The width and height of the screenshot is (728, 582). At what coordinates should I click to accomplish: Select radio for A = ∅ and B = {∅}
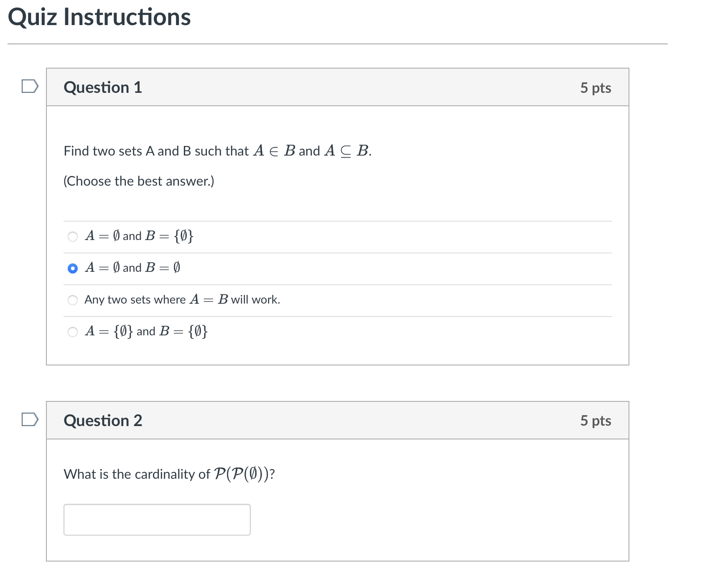[73, 237]
